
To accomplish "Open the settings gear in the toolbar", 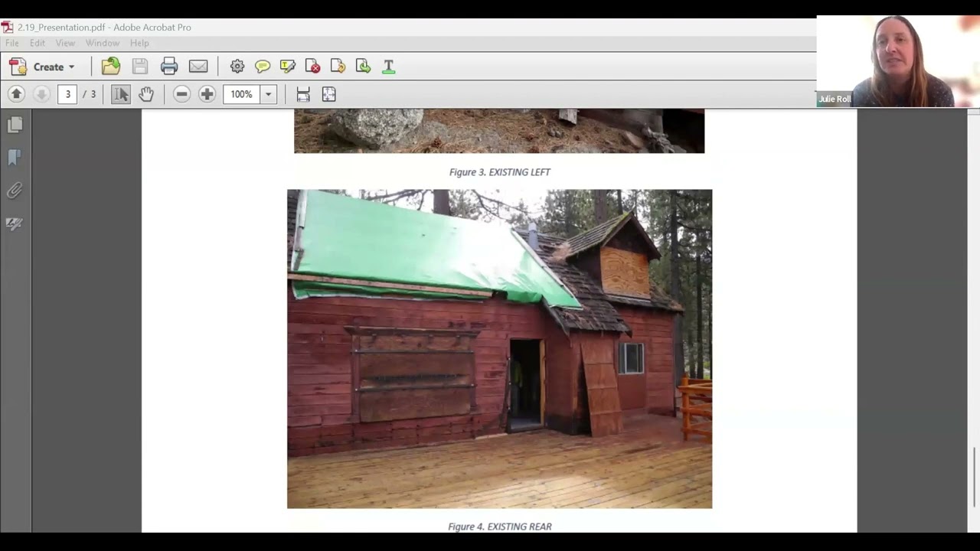I will click(237, 67).
